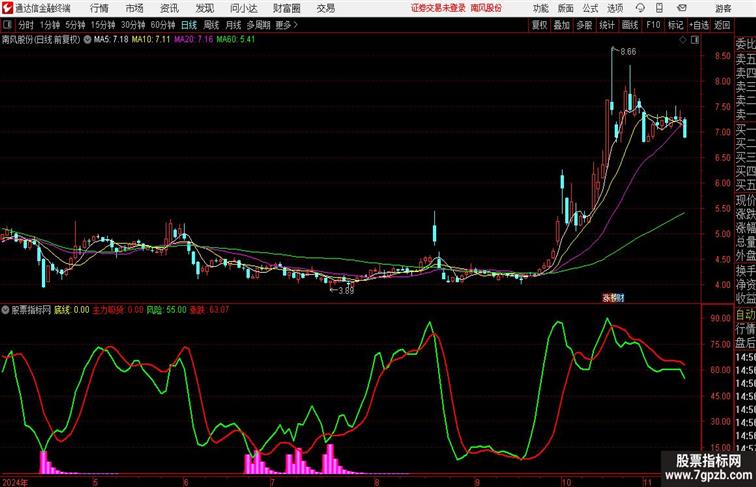Toggle the side panel icon near diamond
The image size is (756, 487).
[x=695, y=40]
